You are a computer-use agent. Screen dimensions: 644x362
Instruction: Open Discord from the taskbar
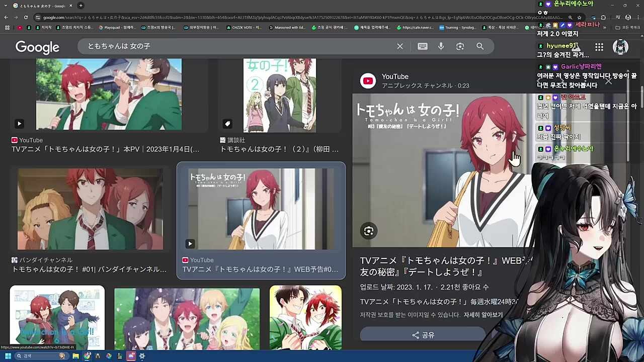(x=131, y=356)
